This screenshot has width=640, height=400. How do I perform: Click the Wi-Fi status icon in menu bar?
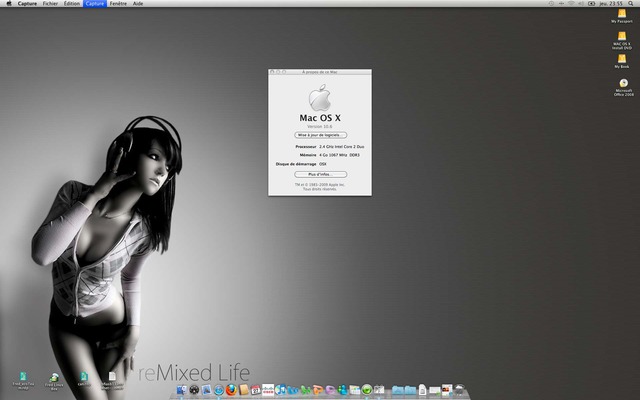pyautogui.click(x=571, y=3)
